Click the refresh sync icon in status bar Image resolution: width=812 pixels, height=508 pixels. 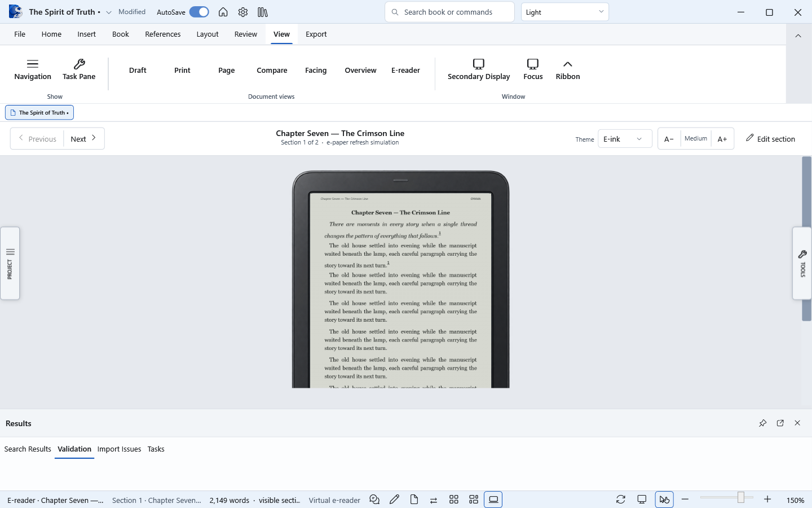pyautogui.click(x=621, y=500)
